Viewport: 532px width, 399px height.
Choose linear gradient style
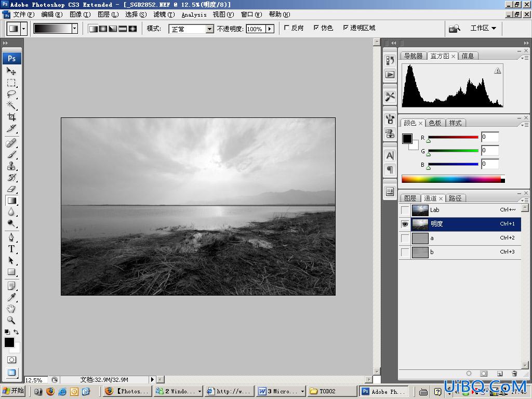93,29
